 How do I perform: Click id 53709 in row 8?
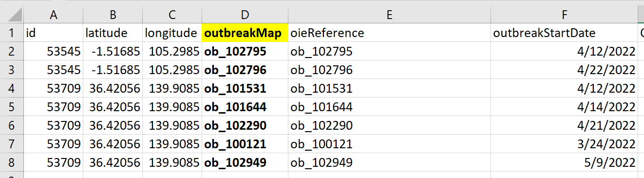(x=54, y=162)
